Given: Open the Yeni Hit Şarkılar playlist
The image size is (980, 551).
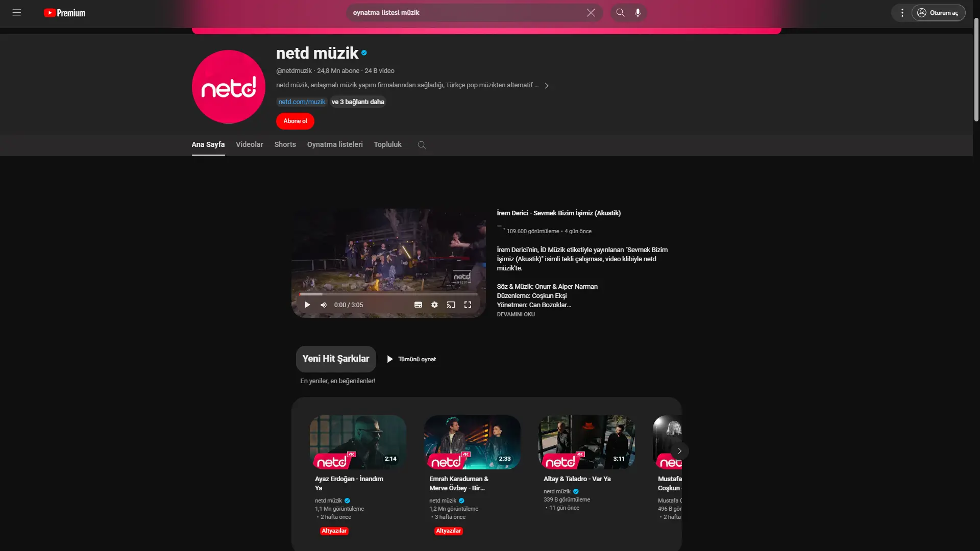Looking at the screenshot, I should pos(336,359).
